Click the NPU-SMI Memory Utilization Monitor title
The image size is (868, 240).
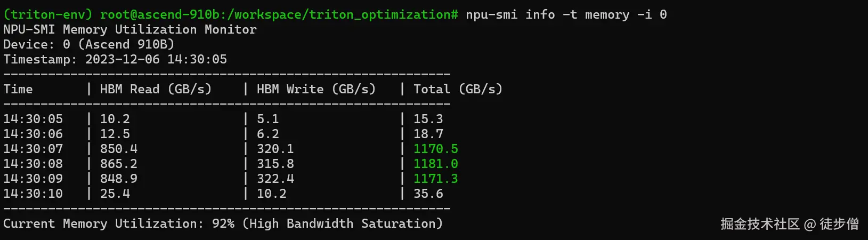[130, 29]
